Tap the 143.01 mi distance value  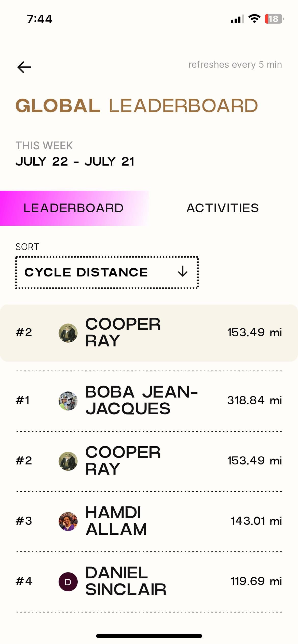pos(256,521)
